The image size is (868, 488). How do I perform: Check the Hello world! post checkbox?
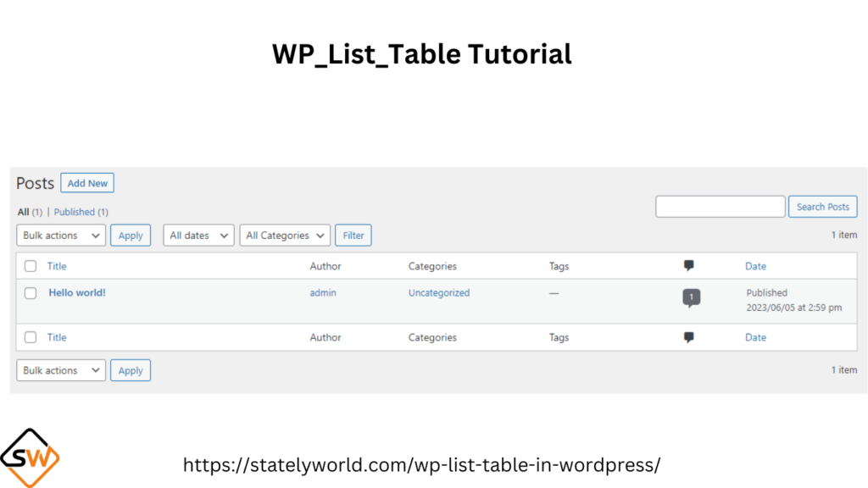tap(31, 292)
